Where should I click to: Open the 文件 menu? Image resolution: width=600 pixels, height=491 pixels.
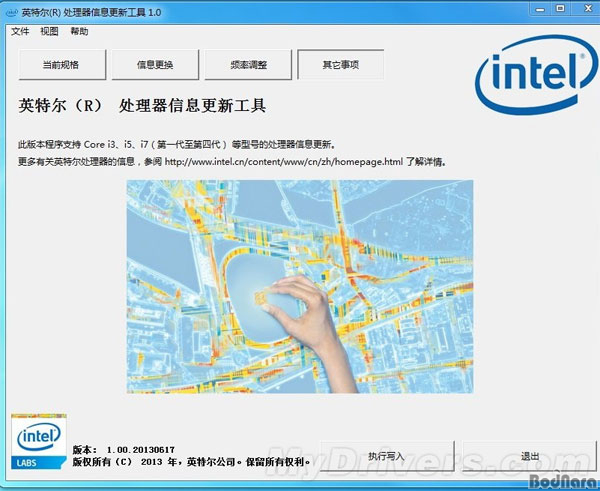point(20,31)
